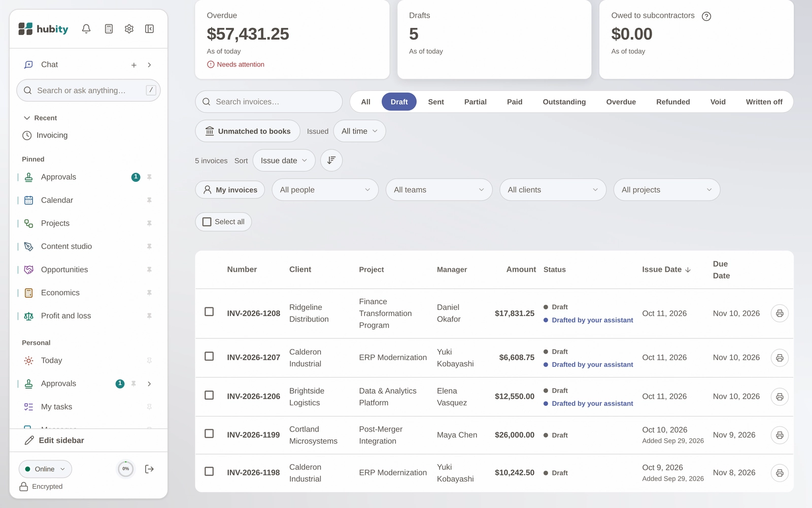The image size is (812, 508).
Task: Click the 0% progress indicator
Action: [x=126, y=469]
